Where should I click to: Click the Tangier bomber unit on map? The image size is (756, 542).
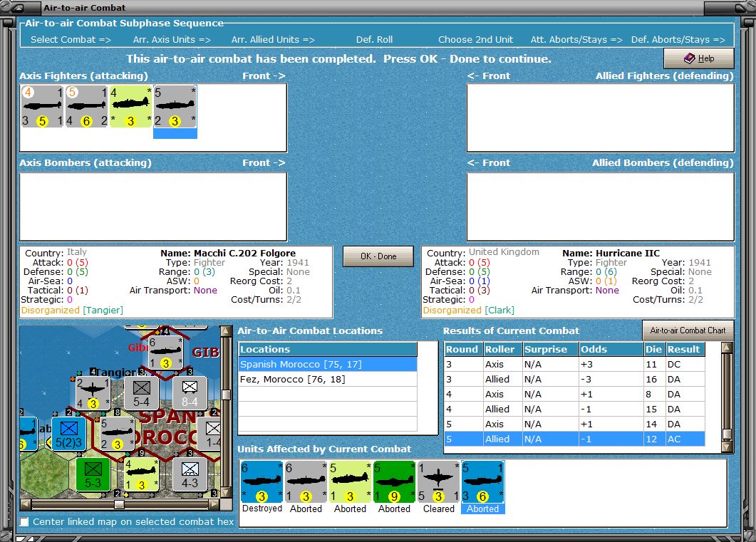tap(93, 393)
